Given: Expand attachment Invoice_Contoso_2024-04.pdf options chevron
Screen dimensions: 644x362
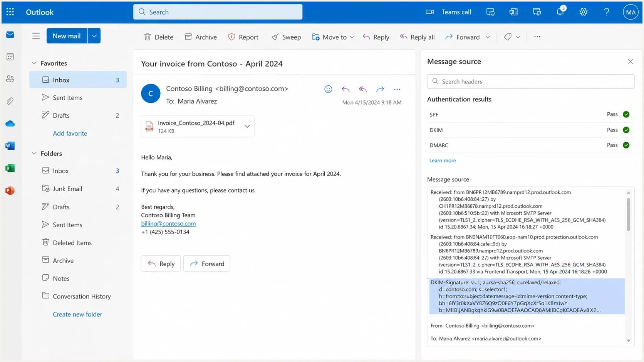Looking at the screenshot, I should click(x=247, y=126).
